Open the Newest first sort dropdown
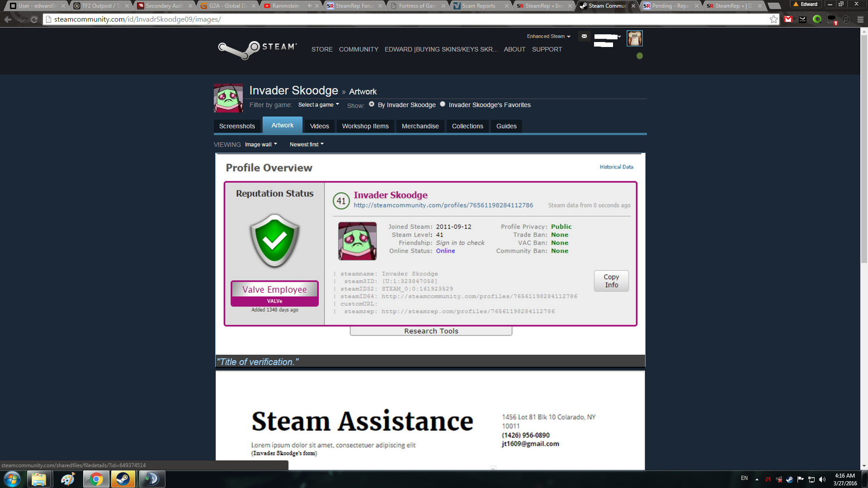This screenshot has height=488, width=868. (x=307, y=145)
